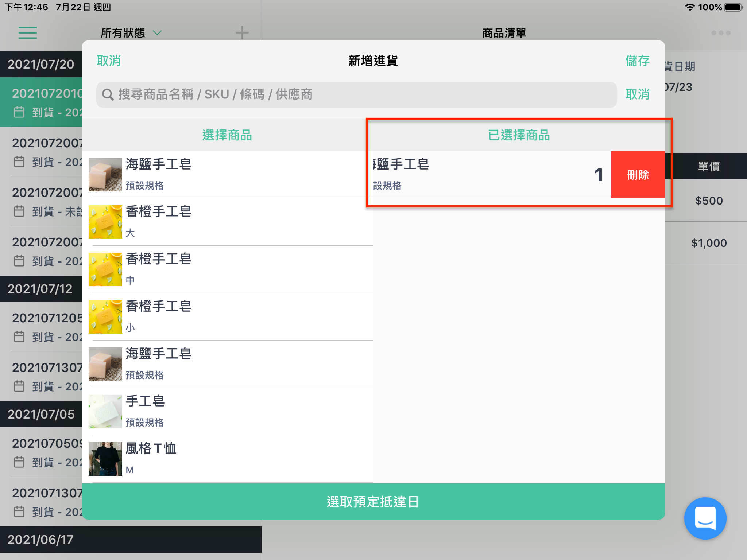Image resolution: width=747 pixels, height=560 pixels.
Task: Open order 2021071205 in sidebar
Action: pos(41,327)
